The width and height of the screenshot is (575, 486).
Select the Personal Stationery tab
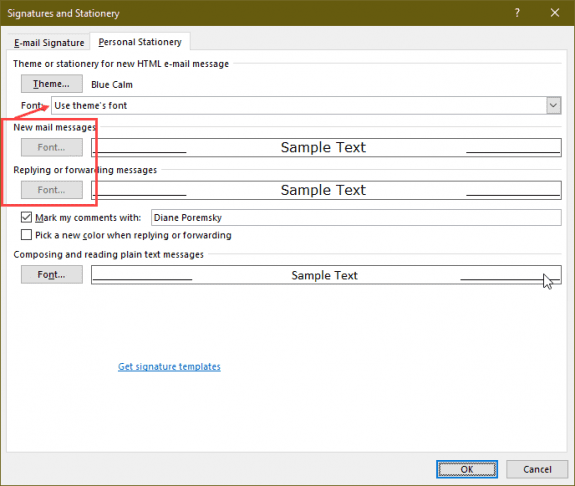click(x=140, y=42)
